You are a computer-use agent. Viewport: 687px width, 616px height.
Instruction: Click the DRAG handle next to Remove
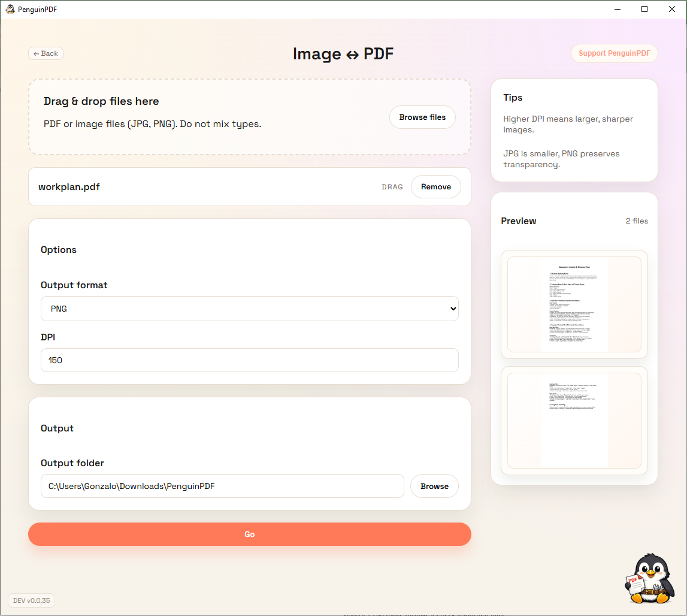pyautogui.click(x=392, y=186)
